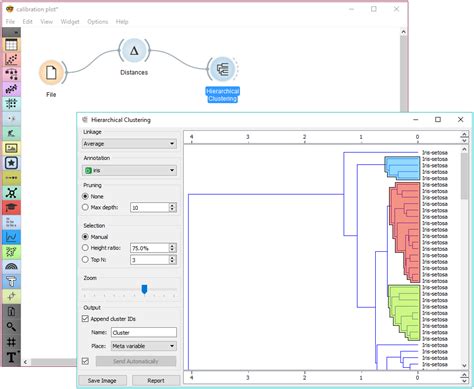Expand the Annotation iris dropdown

[129, 170]
